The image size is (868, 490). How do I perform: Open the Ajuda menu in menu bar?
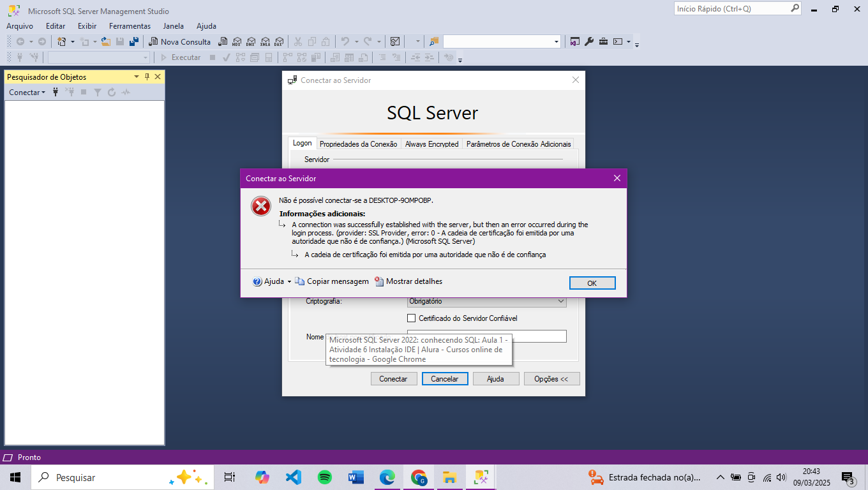tap(206, 26)
